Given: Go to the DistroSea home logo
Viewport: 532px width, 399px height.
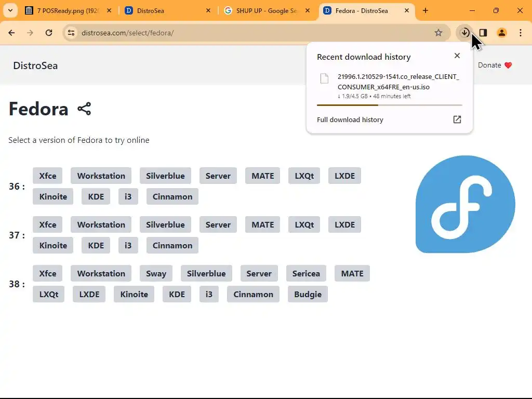Looking at the screenshot, I should [x=35, y=65].
